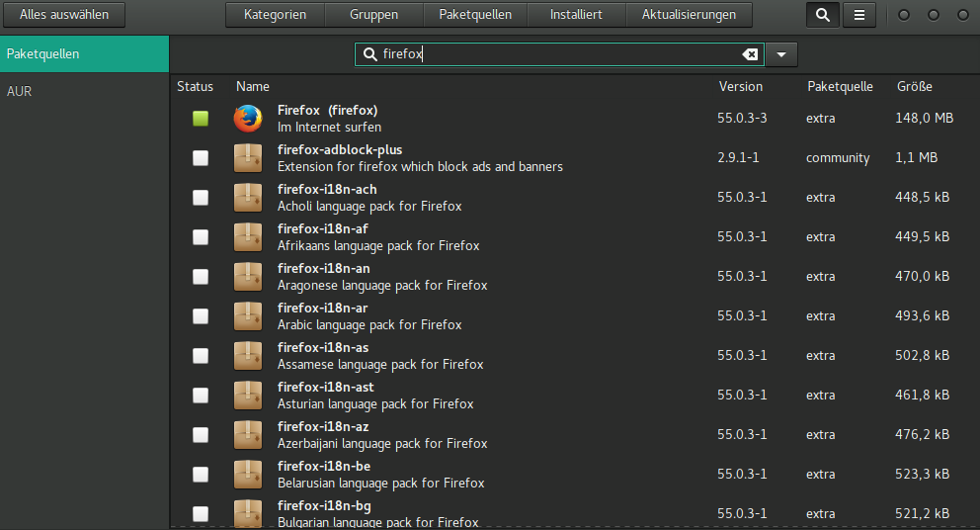
Task: Clear the search field text
Action: pyautogui.click(x=750, y=54)
